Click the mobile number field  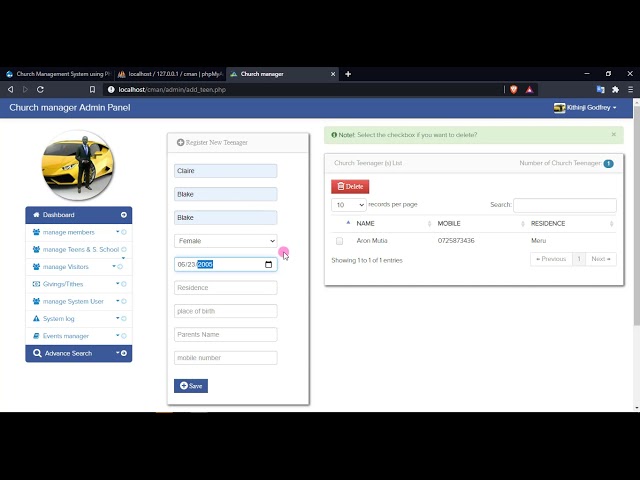[x=226, y=358]
